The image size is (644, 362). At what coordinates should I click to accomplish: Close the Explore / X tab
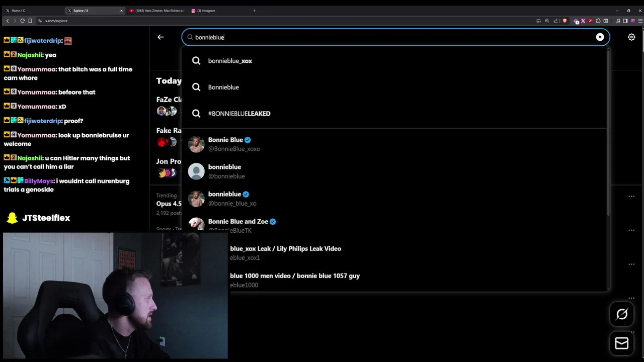(x=121, y=11)
